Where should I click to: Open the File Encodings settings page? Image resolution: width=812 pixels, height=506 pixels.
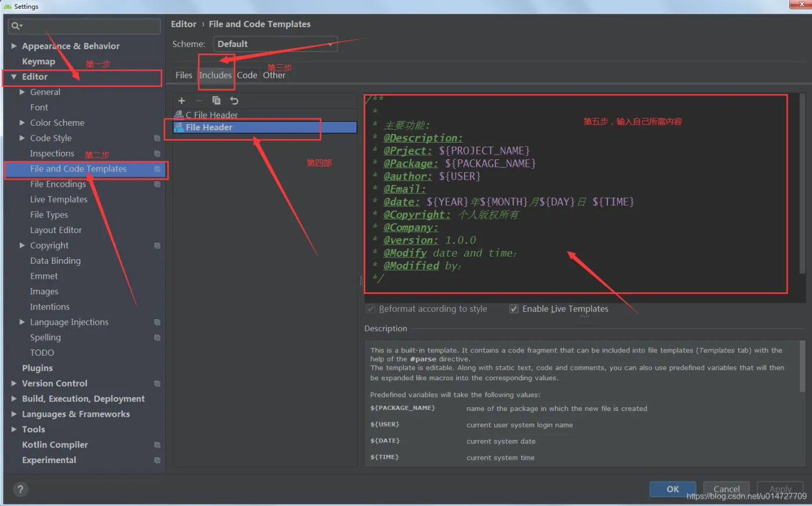tap(58, 184)
